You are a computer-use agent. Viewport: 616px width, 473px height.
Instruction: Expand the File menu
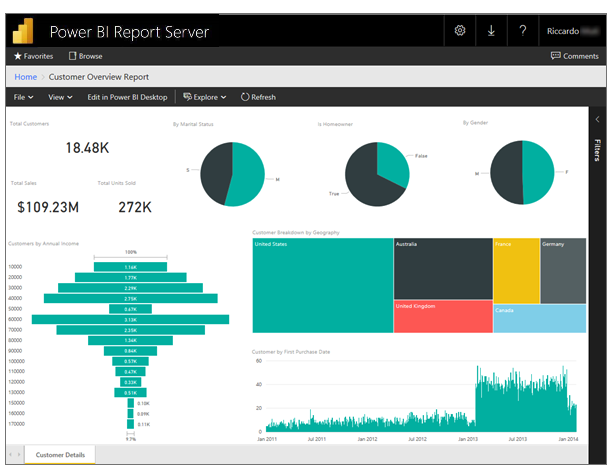[23, 97]
